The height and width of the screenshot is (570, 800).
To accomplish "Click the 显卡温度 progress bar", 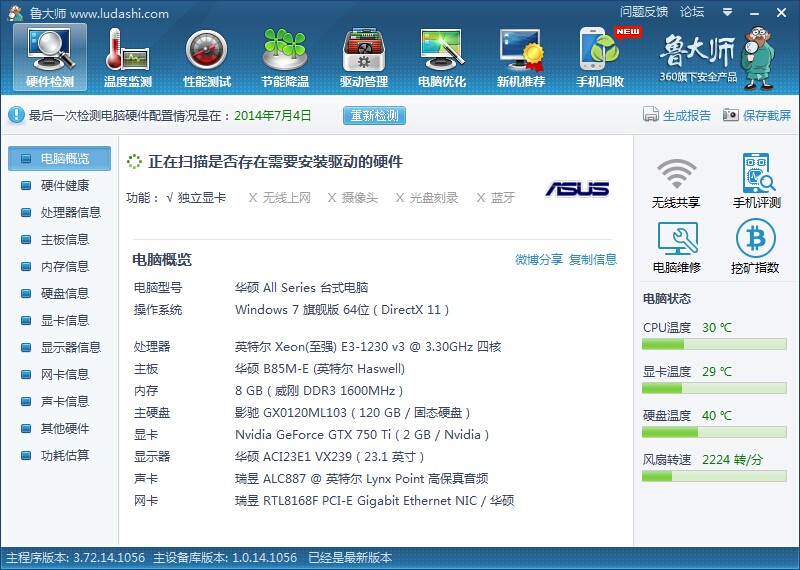I will coord(714,388).
